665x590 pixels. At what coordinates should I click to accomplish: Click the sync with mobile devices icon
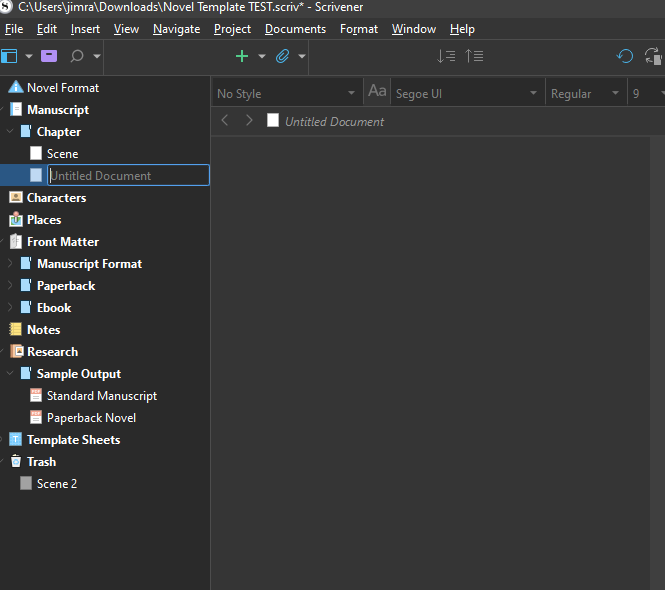(x=653, y=56)
